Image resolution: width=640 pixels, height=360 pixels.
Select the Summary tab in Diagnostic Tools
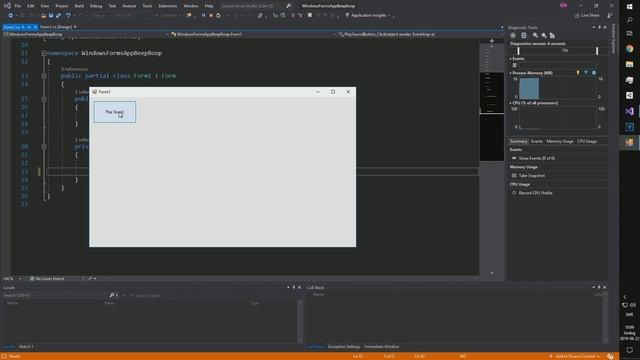pos(518,141)
